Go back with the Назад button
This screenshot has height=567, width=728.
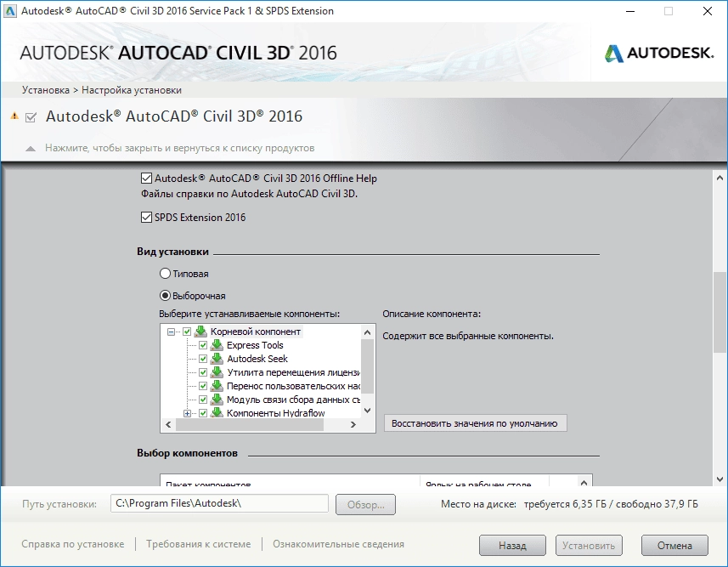pyautogui.click(x=512, y=546)
